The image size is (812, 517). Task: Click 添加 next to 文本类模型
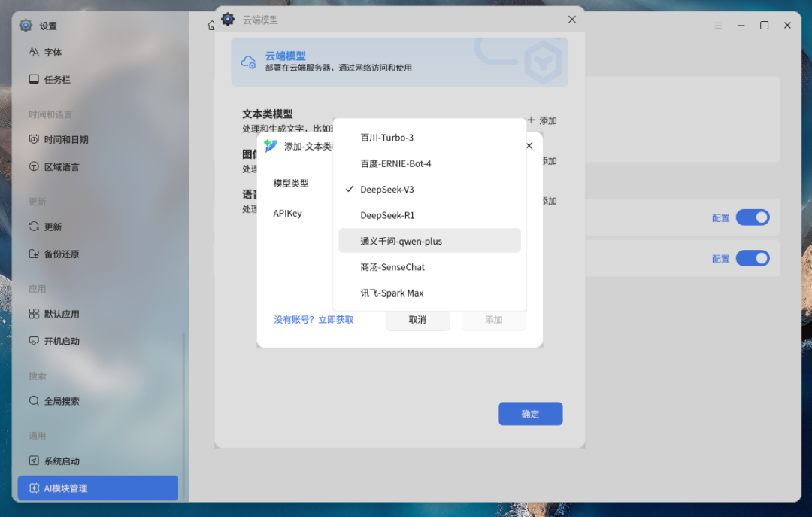click(x=548, y=120)
